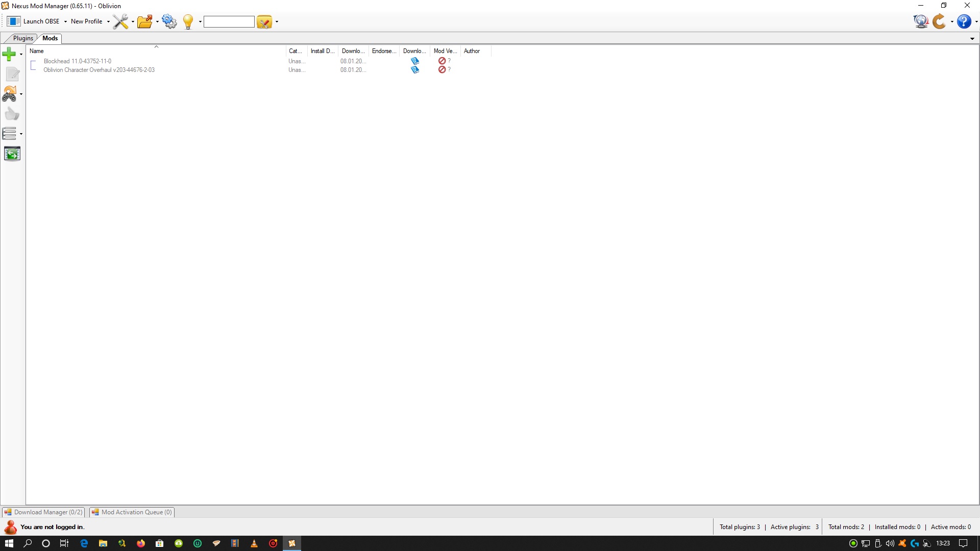Viewport: 980px width, 551px height.
Task: Open the Download Manager (0/2) tab
Action: pos(43,512)
